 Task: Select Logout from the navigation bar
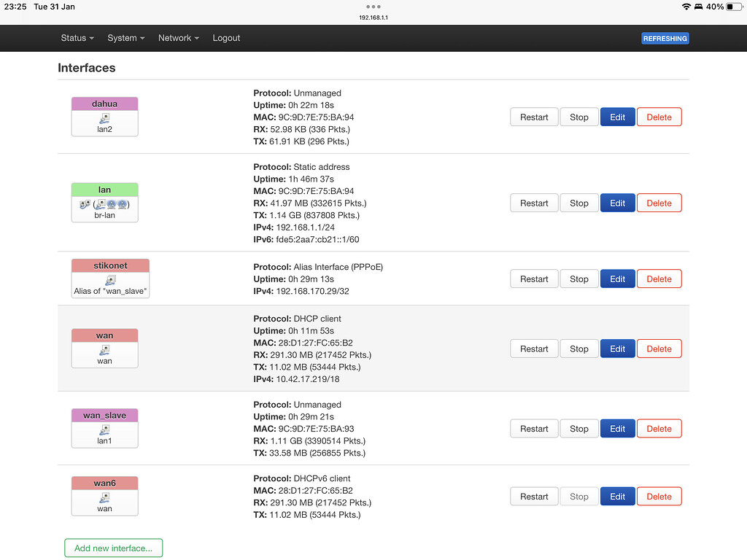pos(226,38)
